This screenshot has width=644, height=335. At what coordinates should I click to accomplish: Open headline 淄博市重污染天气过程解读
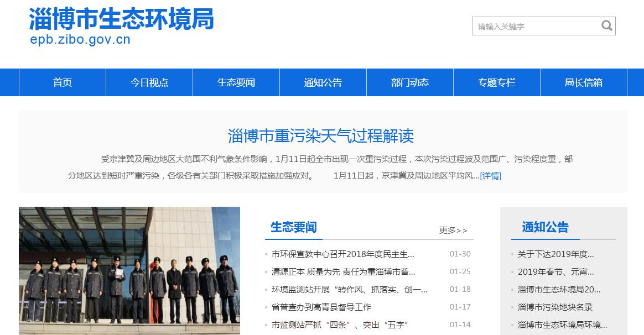pos(321,135)
